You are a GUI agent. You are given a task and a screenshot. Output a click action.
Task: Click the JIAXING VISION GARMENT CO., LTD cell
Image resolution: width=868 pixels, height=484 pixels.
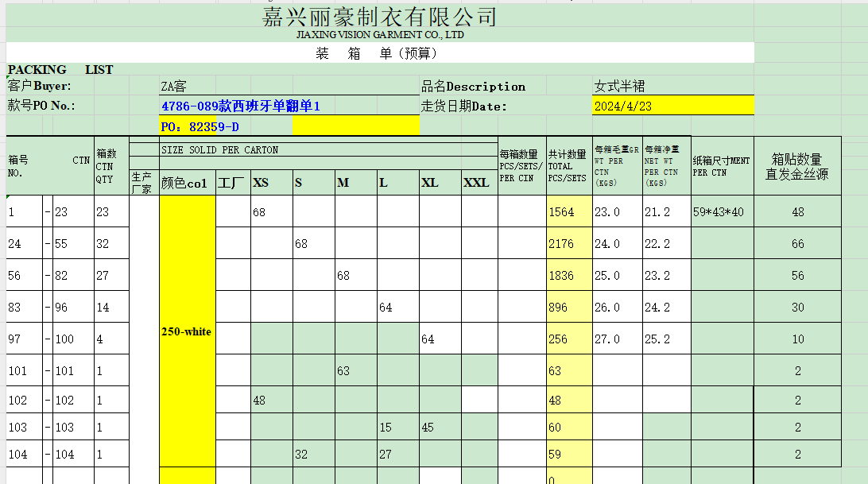(x=379, y=35)
